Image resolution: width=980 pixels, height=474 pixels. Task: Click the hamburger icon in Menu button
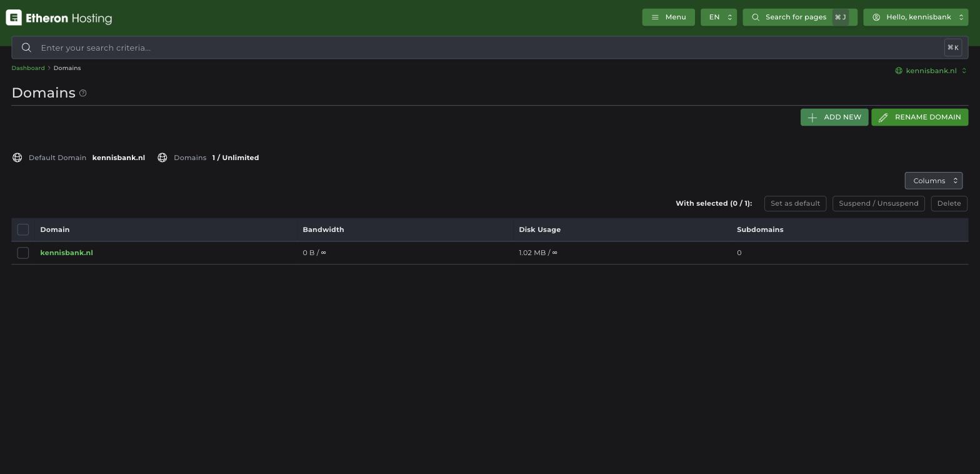(x=655, y=18)
